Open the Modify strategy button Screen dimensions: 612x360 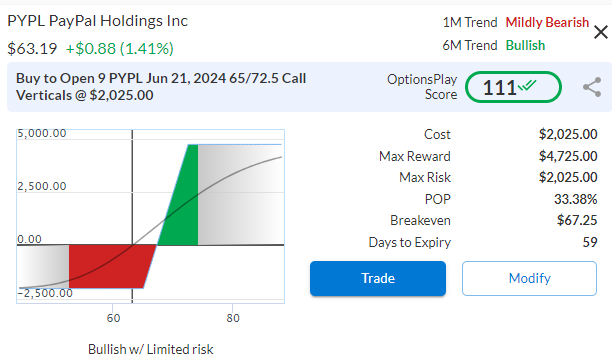pyautogui.click(x=529, y=278)
